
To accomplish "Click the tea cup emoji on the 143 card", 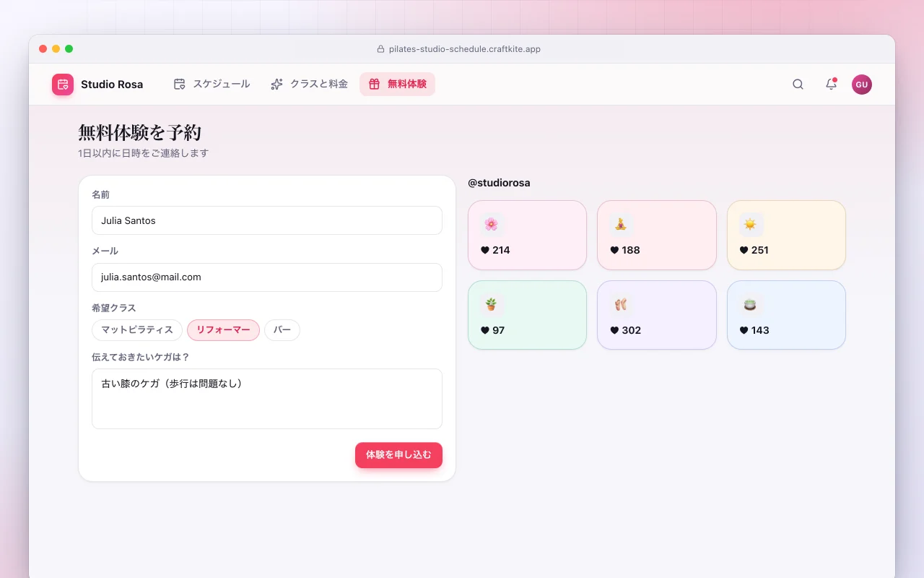I will click(751, 304).
